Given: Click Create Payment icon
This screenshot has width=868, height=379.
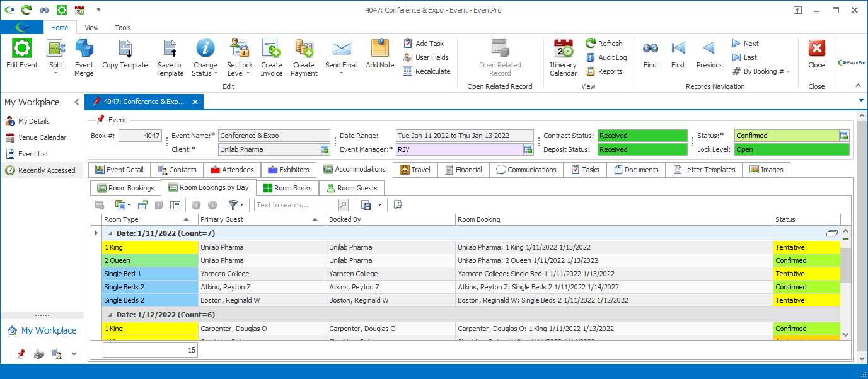Looking at the screenshot, I should click(304, 49).
